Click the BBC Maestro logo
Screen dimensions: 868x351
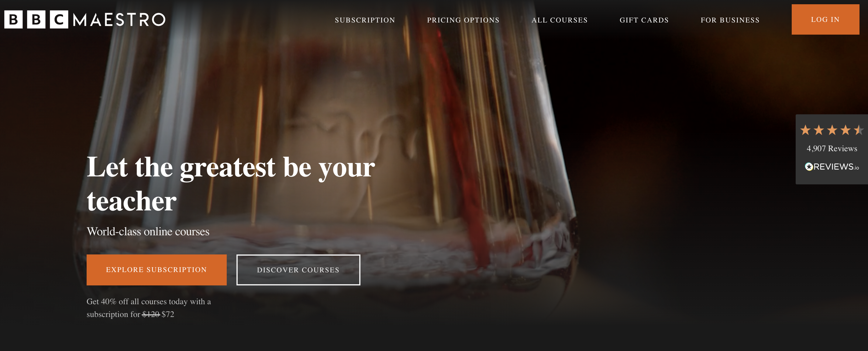pyautogui.click(x=84, y=19)
